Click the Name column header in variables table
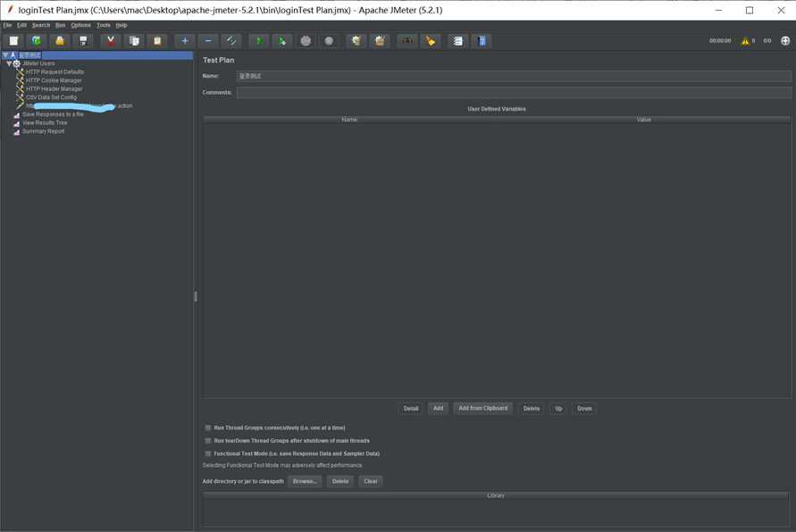 coord(349,120)
